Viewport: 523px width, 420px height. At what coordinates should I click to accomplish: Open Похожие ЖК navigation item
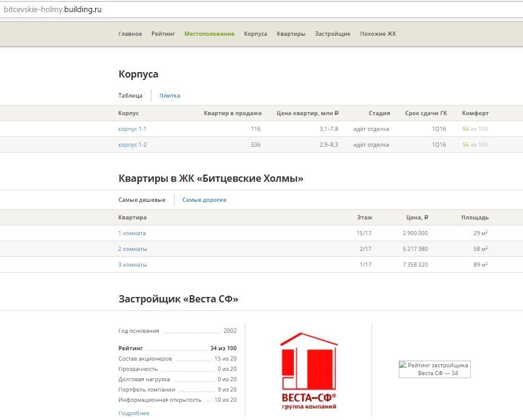click(x=378, y=34)
